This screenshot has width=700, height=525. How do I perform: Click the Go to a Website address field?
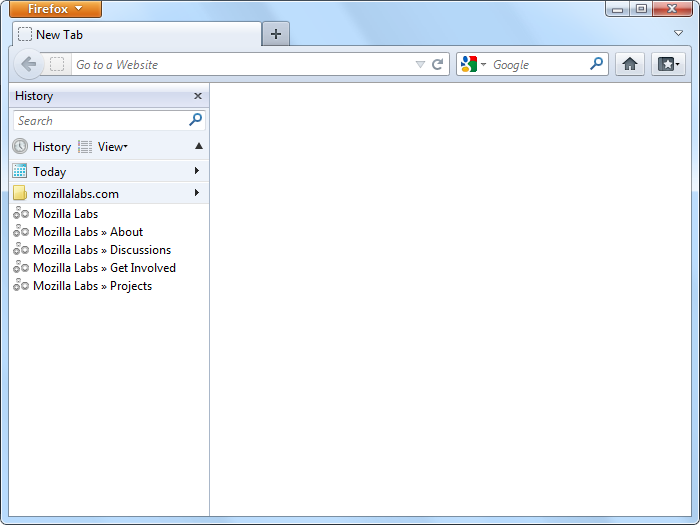click(x=240, y=64)
